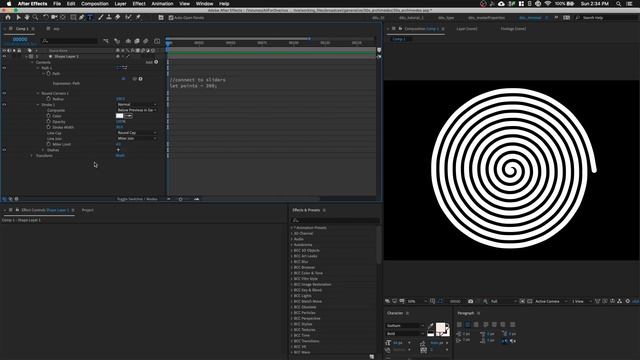
Task: Open the Line Cap Round Cap dropdown
Action: coord(137,133)
